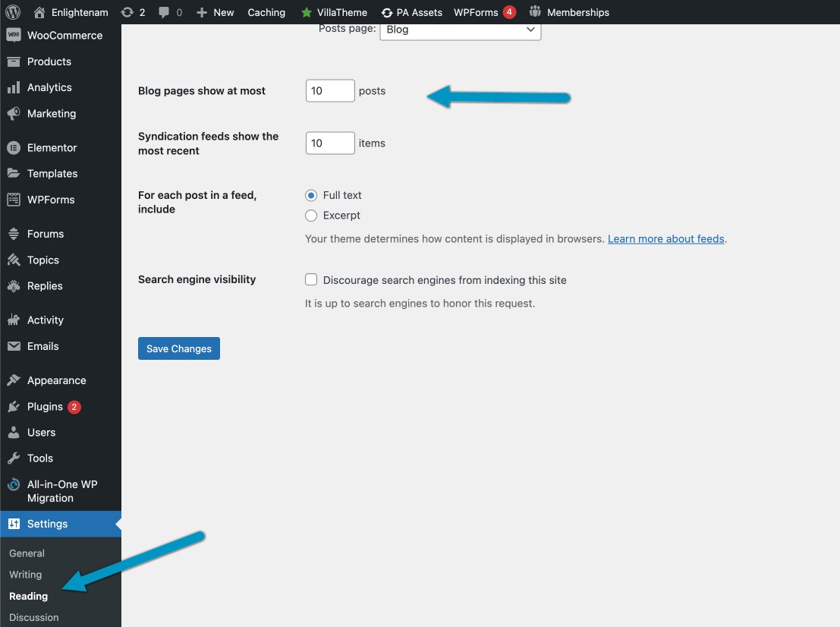Click the Blog pages show at most field
The width and height of the screenshot is (840, 627).
(329, 90)
